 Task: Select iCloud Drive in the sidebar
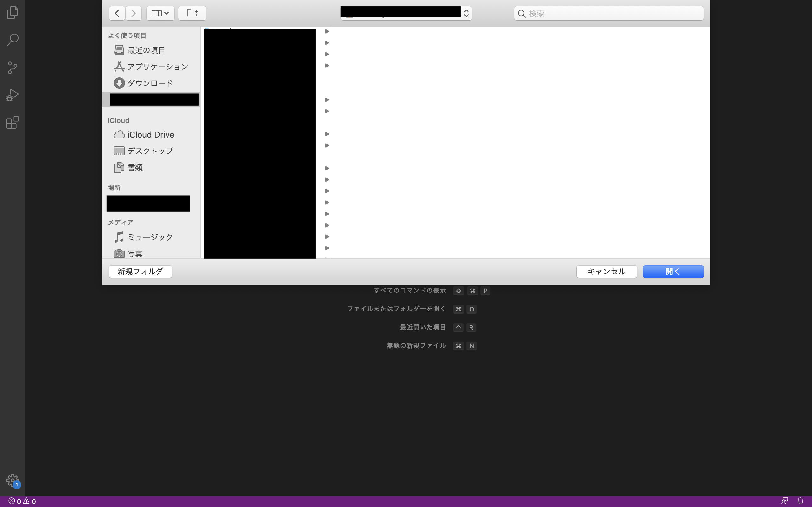(x=150, y=134)
